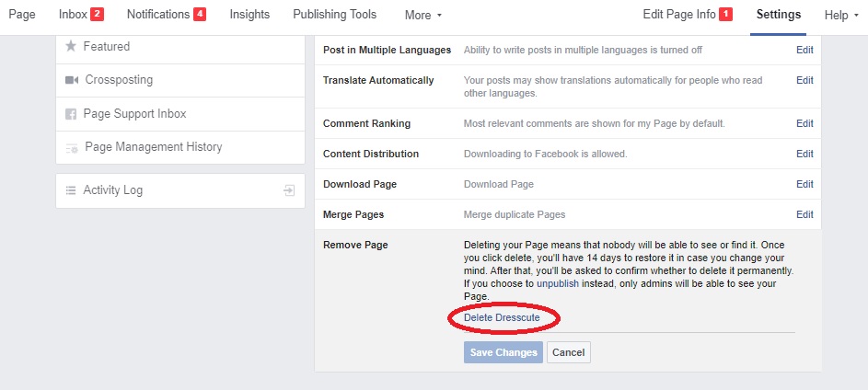Click 'Merge duplicate Pages' description text

coord(515,214)
